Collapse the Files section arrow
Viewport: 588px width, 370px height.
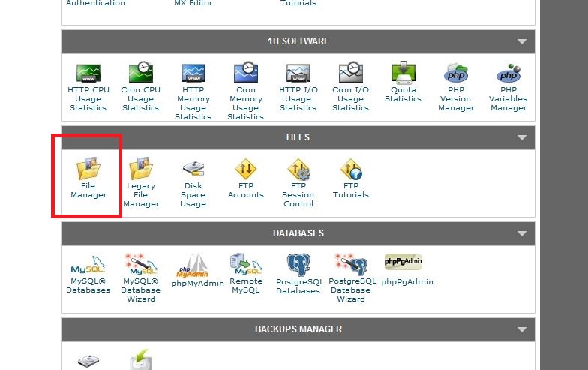tap(522, 137)
